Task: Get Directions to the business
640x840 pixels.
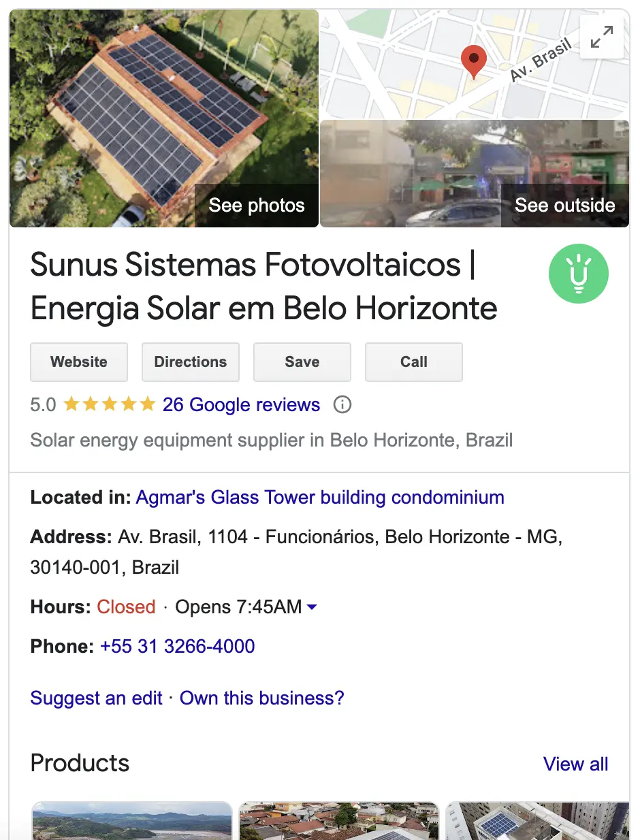Action: pyautogui.click(x=191, y=362)
